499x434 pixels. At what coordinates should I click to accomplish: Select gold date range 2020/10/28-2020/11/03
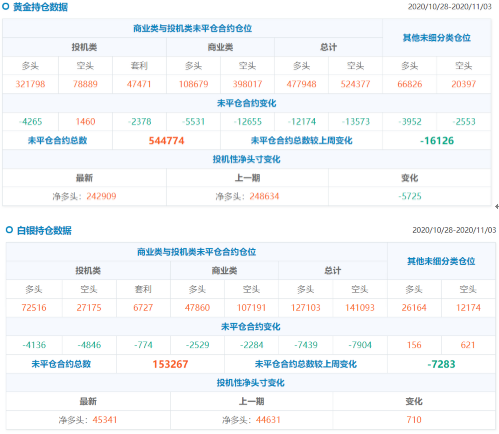click(x=450, y=7)
